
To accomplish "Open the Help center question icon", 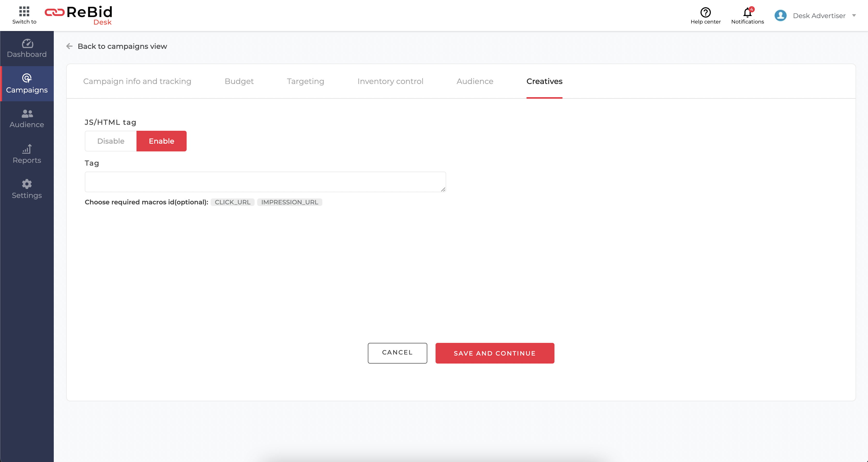I will [705, 12].
